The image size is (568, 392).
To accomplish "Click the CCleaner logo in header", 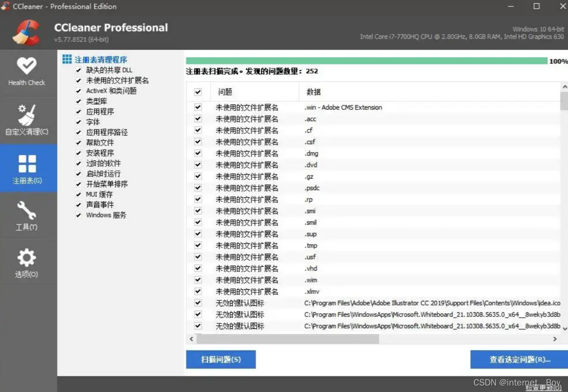I will (27, 32).
